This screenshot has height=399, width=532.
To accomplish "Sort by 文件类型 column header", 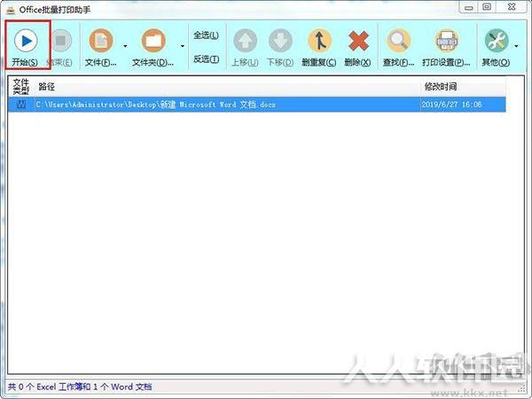I will (21, 87).
